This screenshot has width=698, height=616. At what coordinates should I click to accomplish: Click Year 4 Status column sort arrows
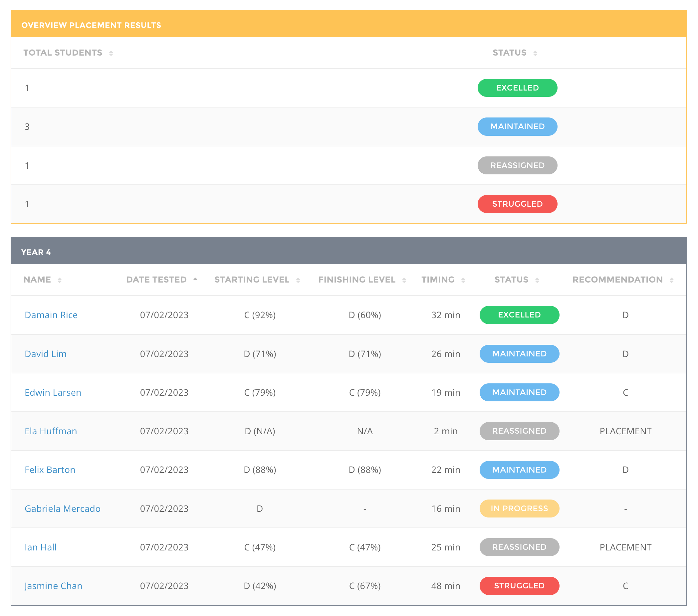click(x=537, y=280)
